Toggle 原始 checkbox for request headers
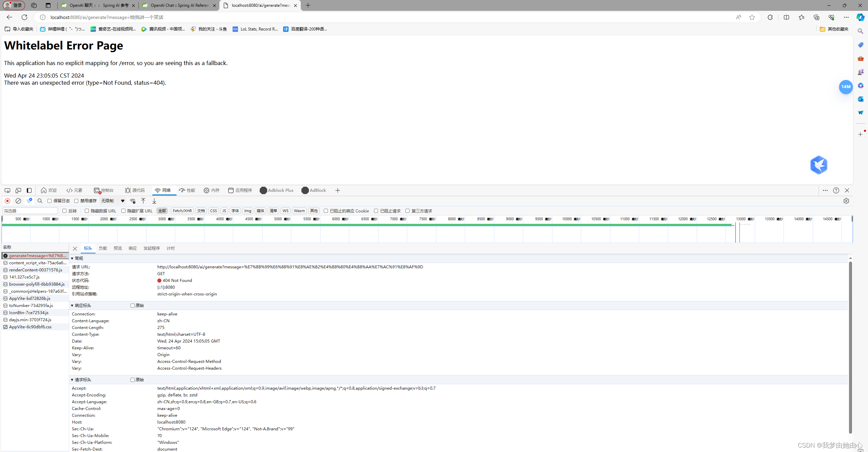Screen dimensions: 868x452 (133, 380)
